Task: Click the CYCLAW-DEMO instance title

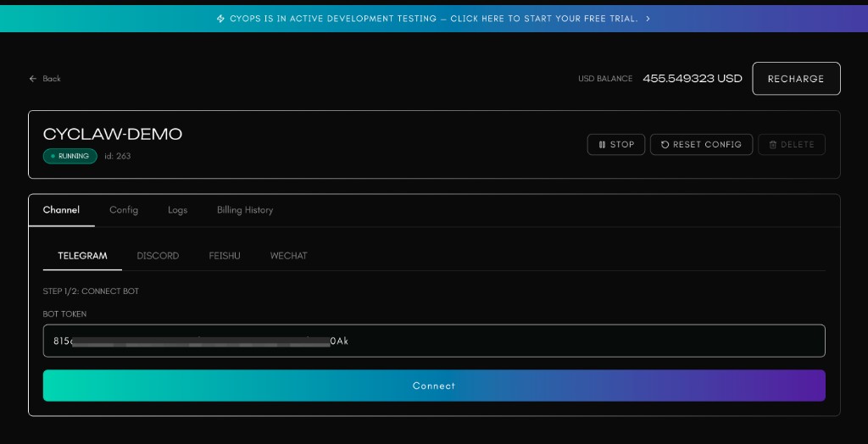Action: 113,134
